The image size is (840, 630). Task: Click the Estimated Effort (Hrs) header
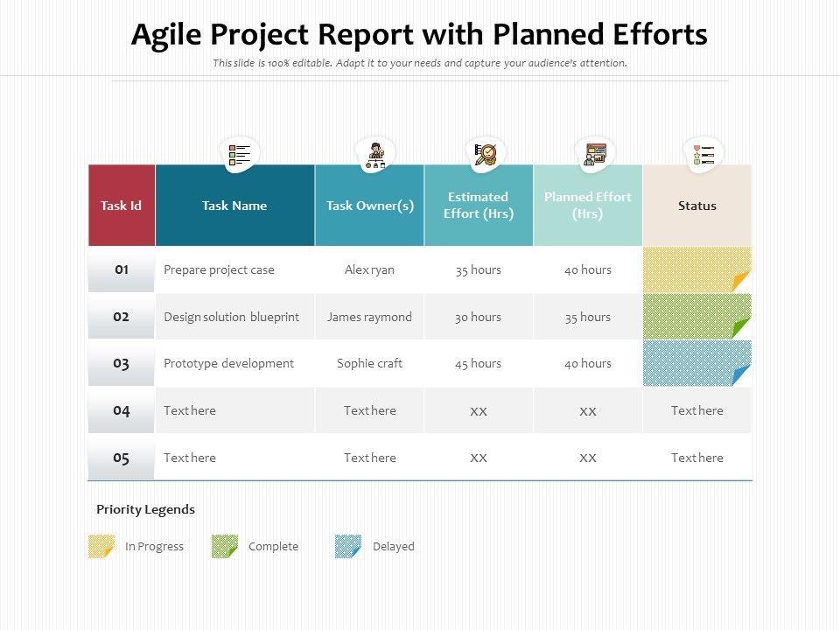(479, 206)
